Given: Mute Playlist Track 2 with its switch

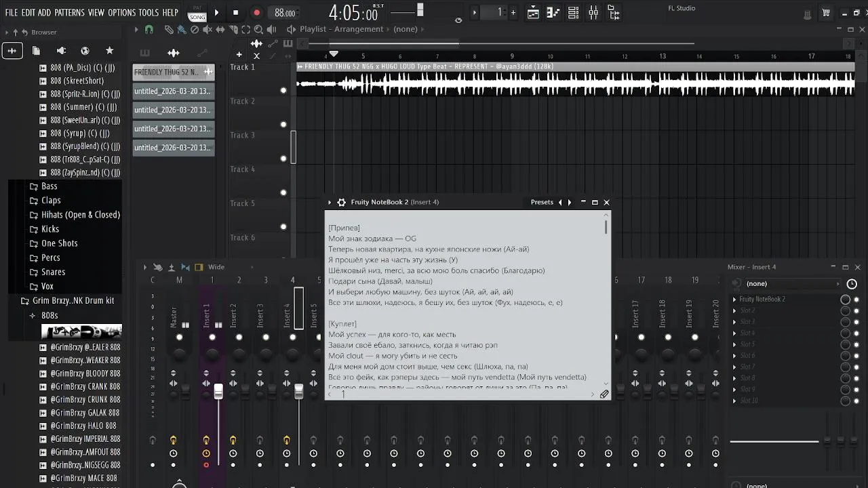Looking at the screenshot, I should (283, 124).
